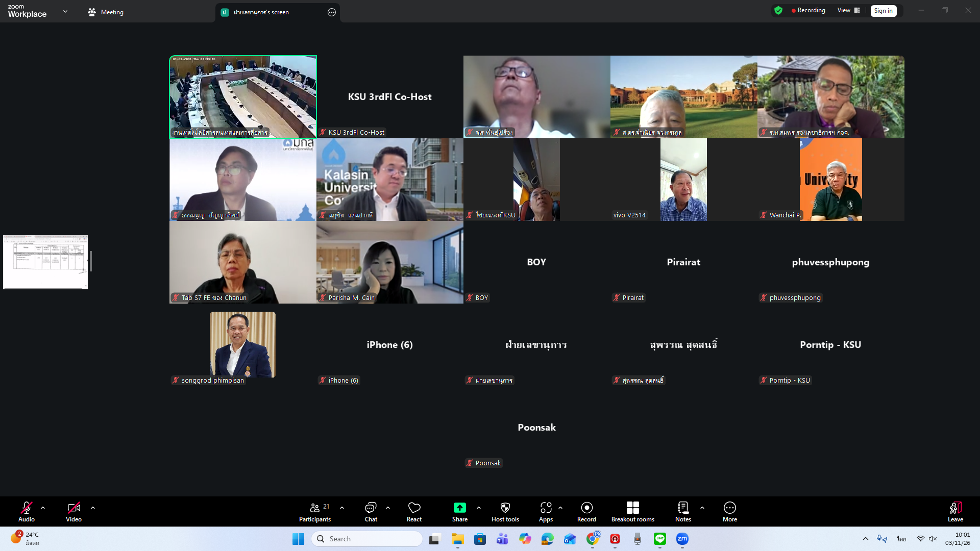The height and width of the screenshot is (551, 980).
Task: Open the Notes icon
Action: tap(683, 508)
